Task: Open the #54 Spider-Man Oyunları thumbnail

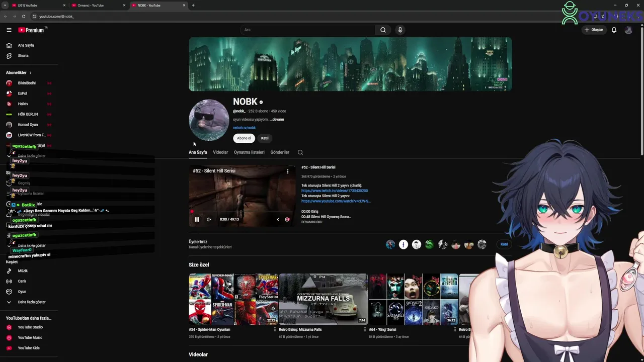Action: [233, 299]
